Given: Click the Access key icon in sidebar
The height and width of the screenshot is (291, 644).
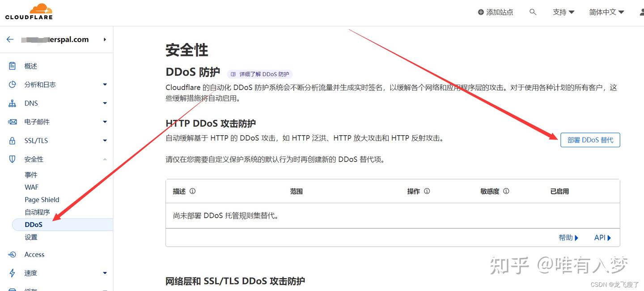Looking at the screenshot, I should [13, 254].
